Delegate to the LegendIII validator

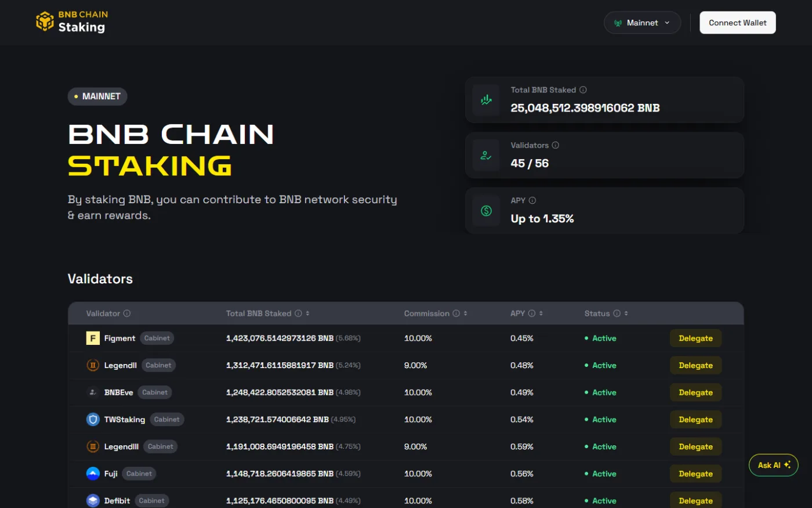coord(695,446)
